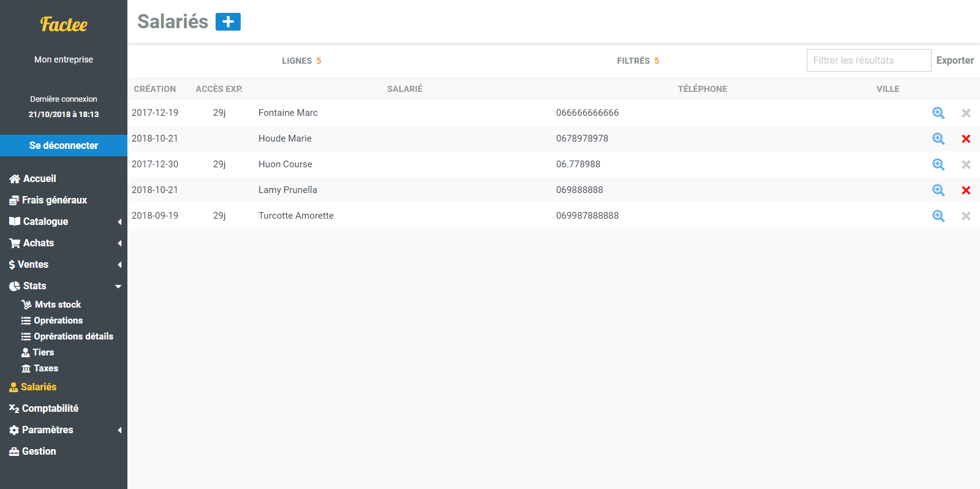Open Mvts stock under Stats
This screenshot has width=980, height=489.
(x=58, y=305)
